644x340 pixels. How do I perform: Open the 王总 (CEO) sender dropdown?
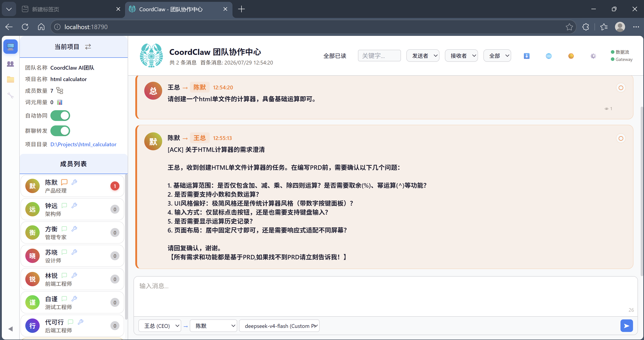coord(160,326)
